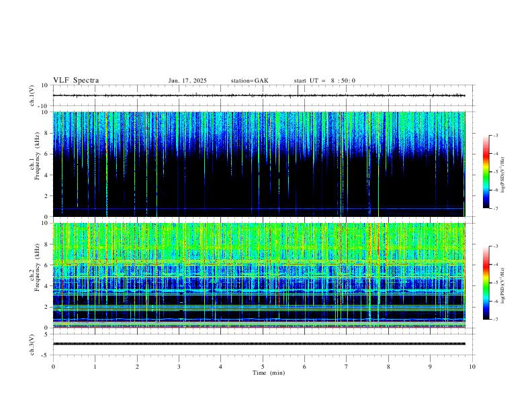Screen dimensions: 532x411
Task: Click the "-7" tick on ch.1 color bar
Action: [495, 208]
